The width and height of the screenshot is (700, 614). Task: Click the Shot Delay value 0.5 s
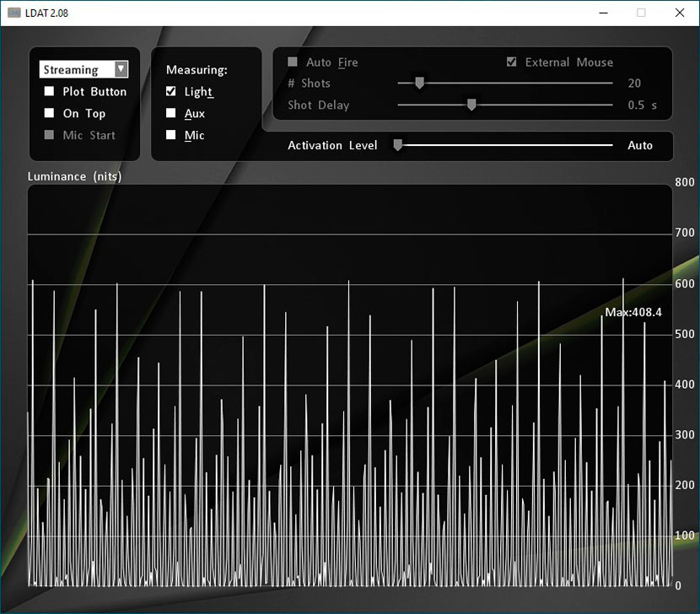click(642, 105)
